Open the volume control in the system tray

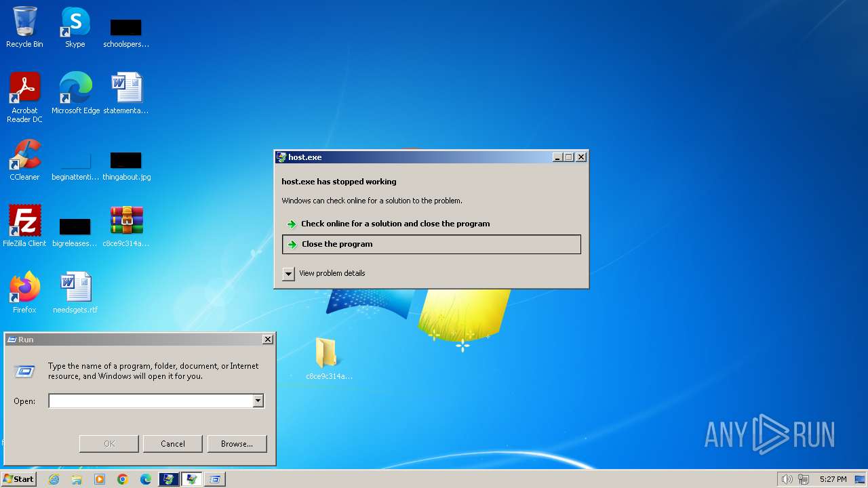(787, 479)
